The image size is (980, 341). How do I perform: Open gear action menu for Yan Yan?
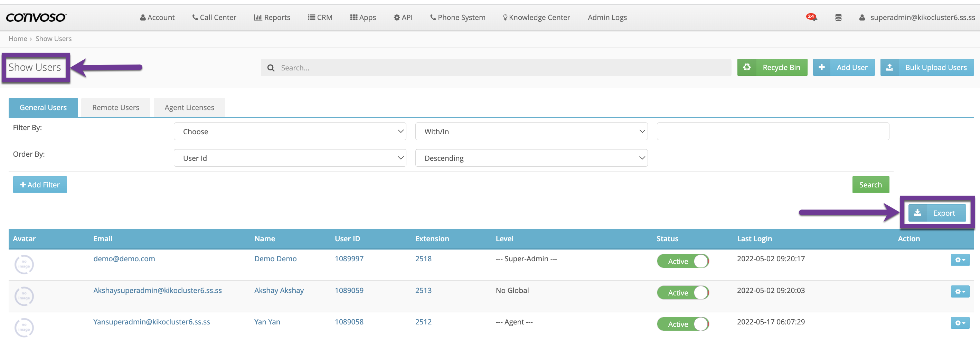coord(960,323)
